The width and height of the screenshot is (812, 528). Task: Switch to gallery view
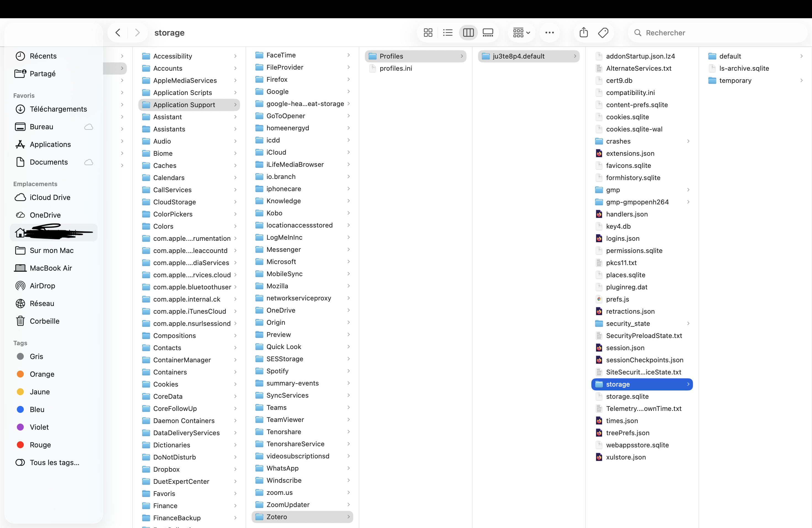pos(488,33)
